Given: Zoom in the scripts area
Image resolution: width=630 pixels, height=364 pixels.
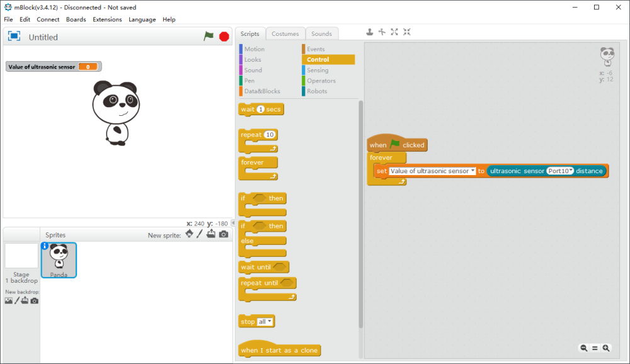Looking at the screenshot, I should point(606,348).
